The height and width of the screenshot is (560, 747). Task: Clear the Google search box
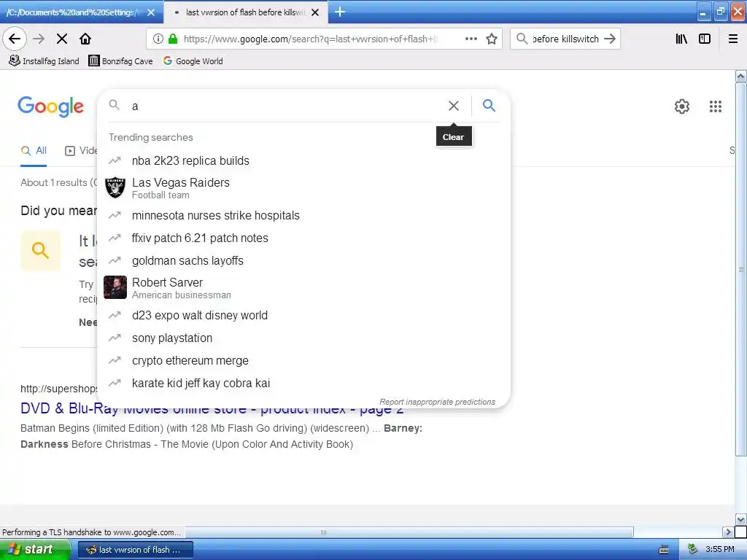pyautogui.click(x=454, y=106)
